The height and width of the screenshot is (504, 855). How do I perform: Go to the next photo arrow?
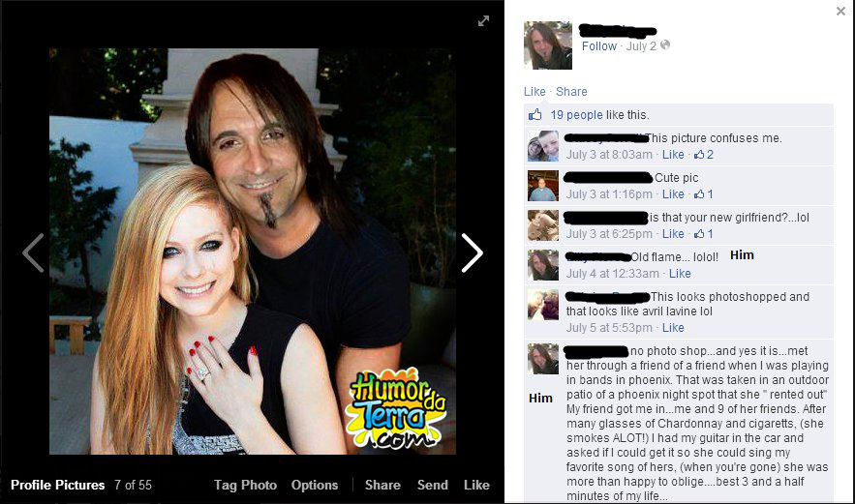click(473, 252)
